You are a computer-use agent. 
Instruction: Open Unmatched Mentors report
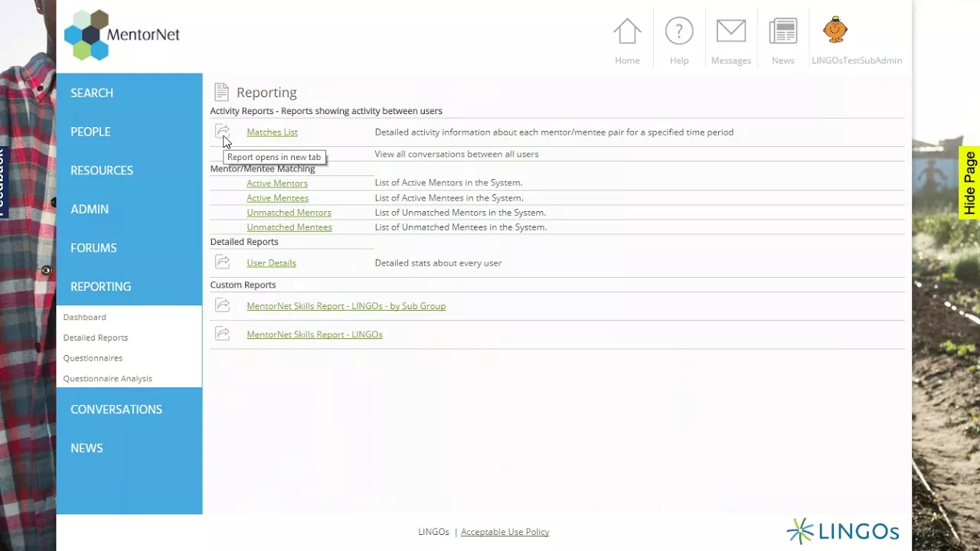click(289, 212)
